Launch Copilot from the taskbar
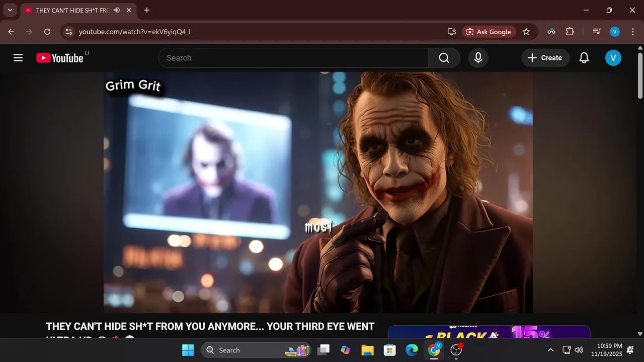This screenshot has width=644, height=362. tap(346, 350)
